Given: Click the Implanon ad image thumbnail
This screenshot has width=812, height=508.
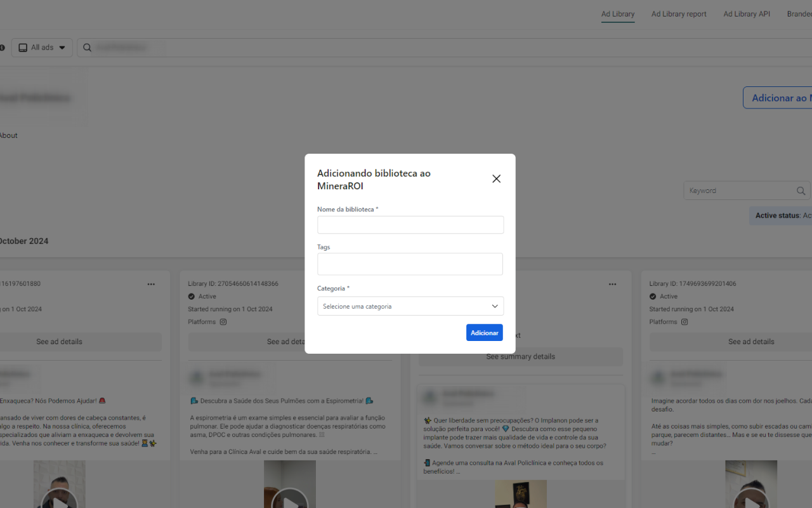Looking at the screenshot, I should [521, 494].
